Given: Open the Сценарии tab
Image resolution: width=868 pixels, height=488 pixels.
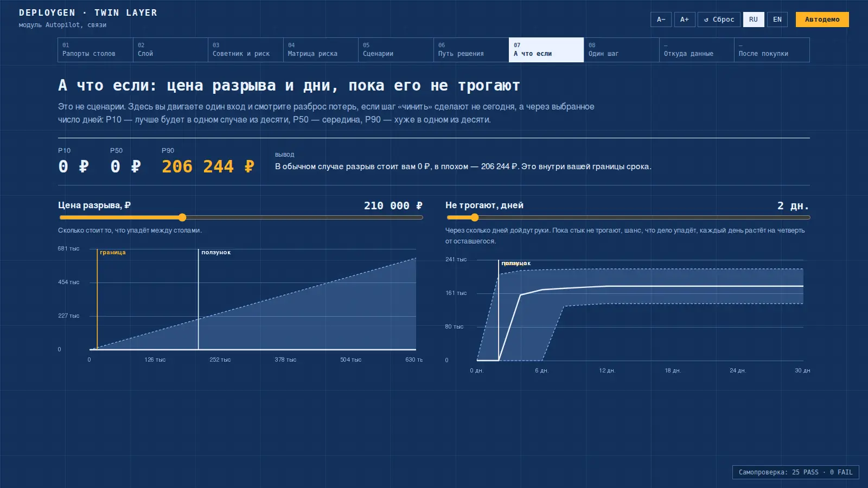Looking at the screenshot, I should (396, 50).
